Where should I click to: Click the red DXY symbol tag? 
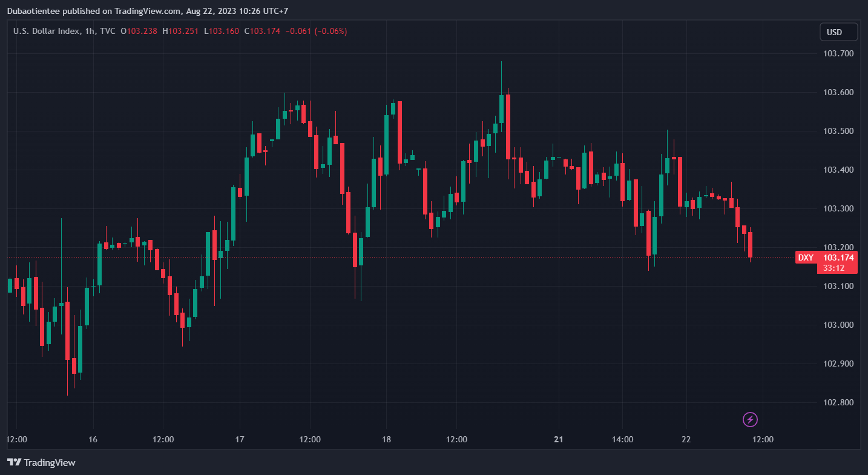805,257
